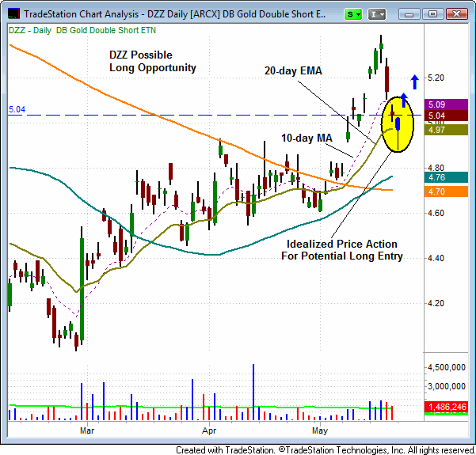Screen dimensions: 476x455
Task: Select the 5.04 label on dashed line
Action: pos(17,109)
